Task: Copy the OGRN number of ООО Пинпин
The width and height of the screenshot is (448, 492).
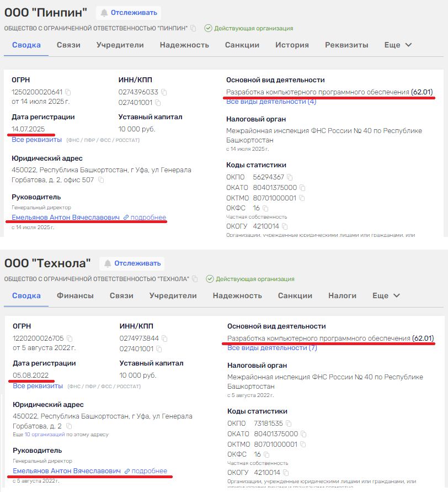Action: (x=68, y=92)
